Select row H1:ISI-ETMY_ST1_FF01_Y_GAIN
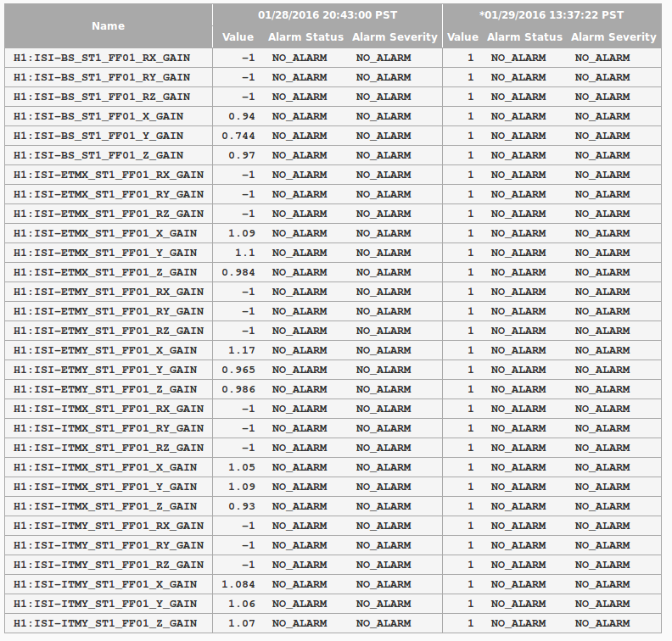The image size is (672, 641). (333, 370)
